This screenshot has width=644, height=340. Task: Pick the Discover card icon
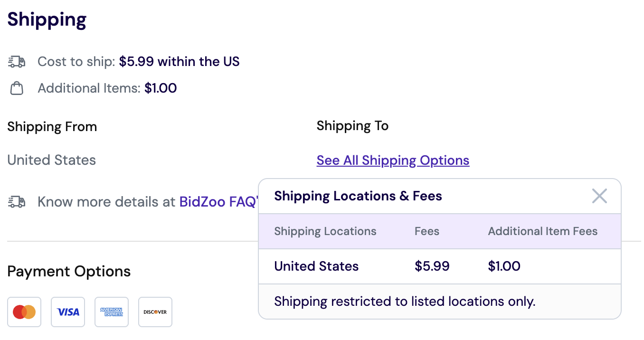point(155,312)
